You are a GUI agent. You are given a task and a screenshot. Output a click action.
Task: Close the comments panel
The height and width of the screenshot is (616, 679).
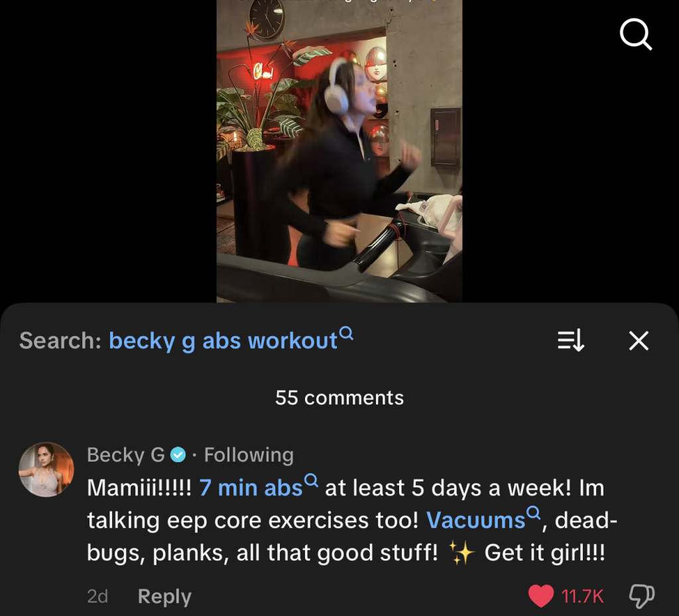coord(639,340)
